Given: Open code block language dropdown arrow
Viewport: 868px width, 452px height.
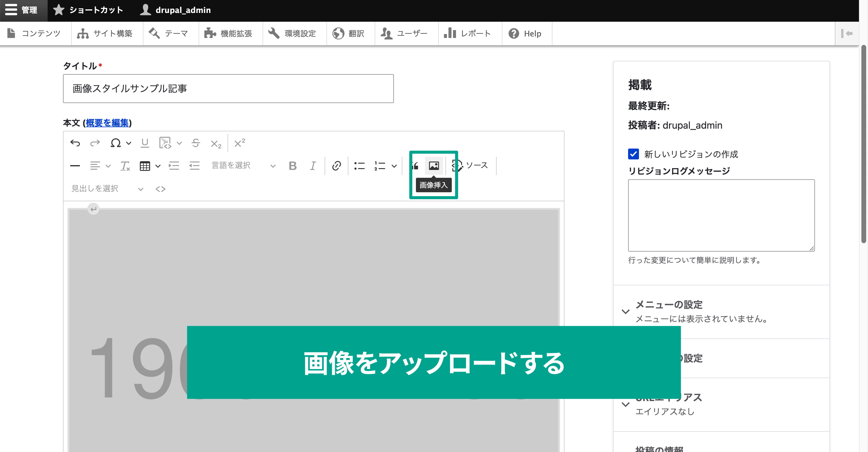Looking at the screenshot, I should pos(179,143).
